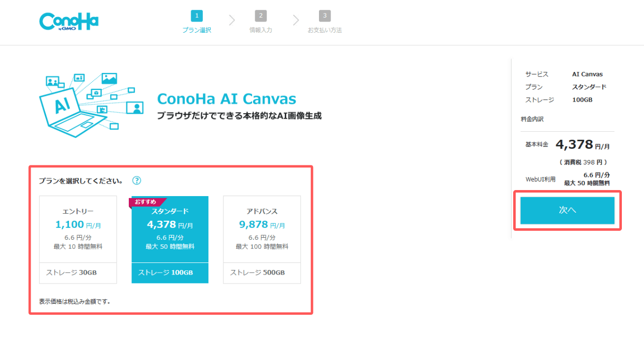The width and height of the screenshot is (644, 362).
Task: Click the 1,100 円/月 price
Action: pyautogui.click(x=78, y=225)
